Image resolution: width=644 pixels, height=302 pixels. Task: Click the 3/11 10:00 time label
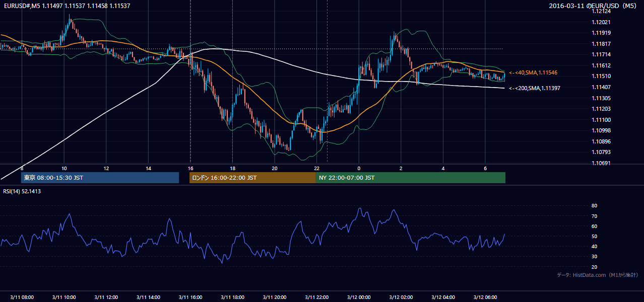pos(64,297)
